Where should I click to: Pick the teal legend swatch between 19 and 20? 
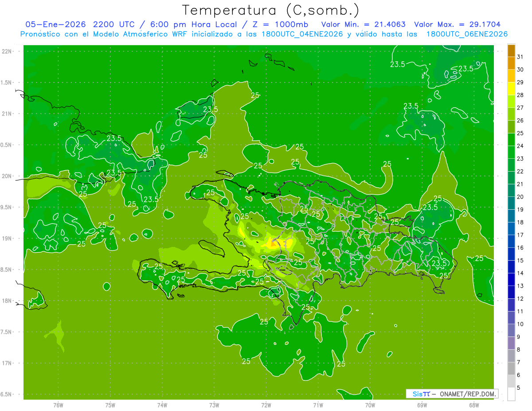511,203
